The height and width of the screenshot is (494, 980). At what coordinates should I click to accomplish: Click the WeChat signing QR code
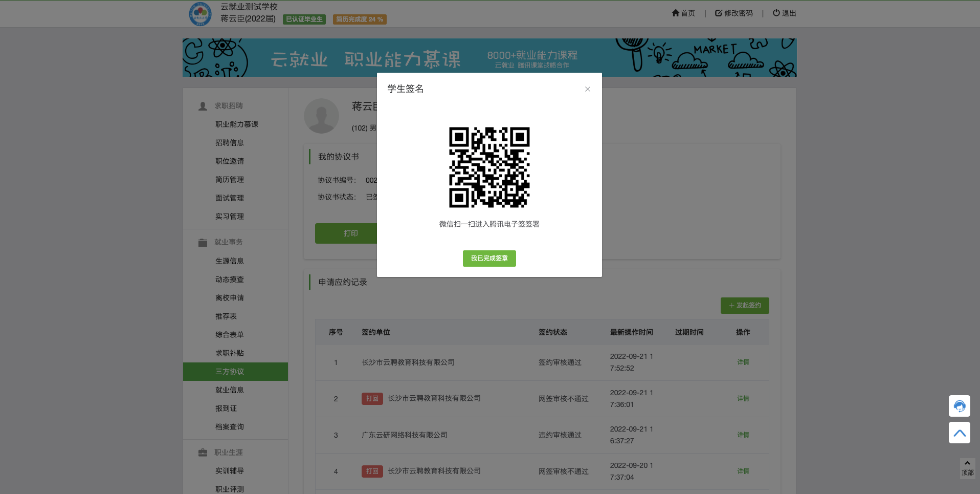[x=489, y=167]
